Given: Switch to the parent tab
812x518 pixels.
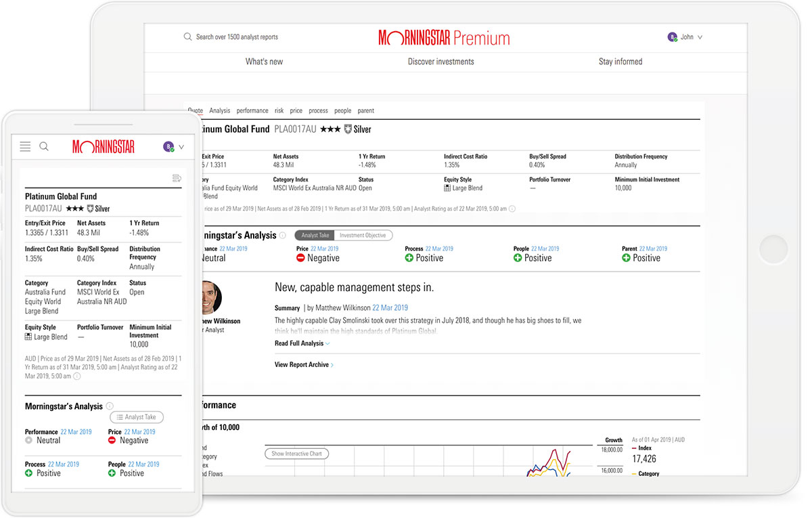Looking at the screenshot, I should (366, 110).
